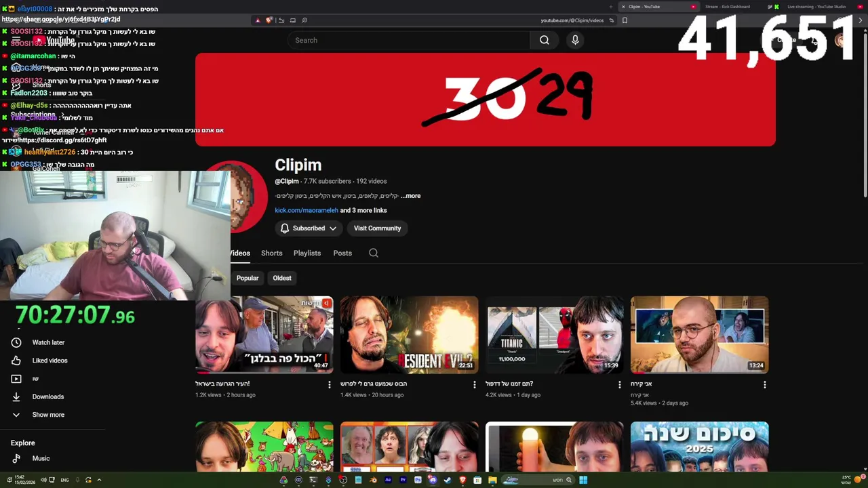The height and width of the screenshot is (488, 868).
Task: Open options menu for ?תם זמנו של דדפול video
Action: (x=619, y=384)
